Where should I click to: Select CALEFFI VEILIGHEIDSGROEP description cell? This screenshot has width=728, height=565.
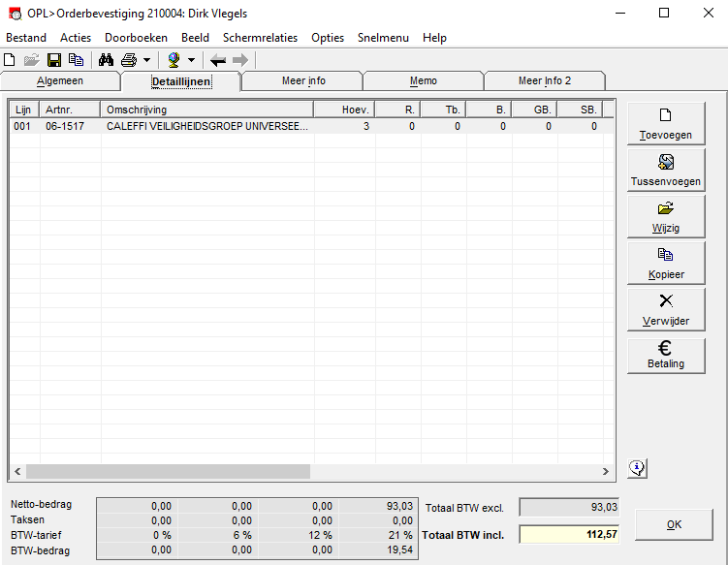coord(207,126)
